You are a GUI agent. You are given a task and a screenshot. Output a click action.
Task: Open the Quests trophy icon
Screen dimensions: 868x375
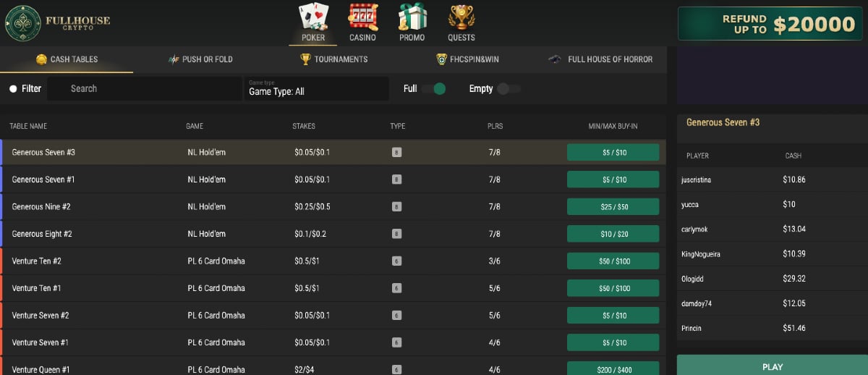coord(461,17)
